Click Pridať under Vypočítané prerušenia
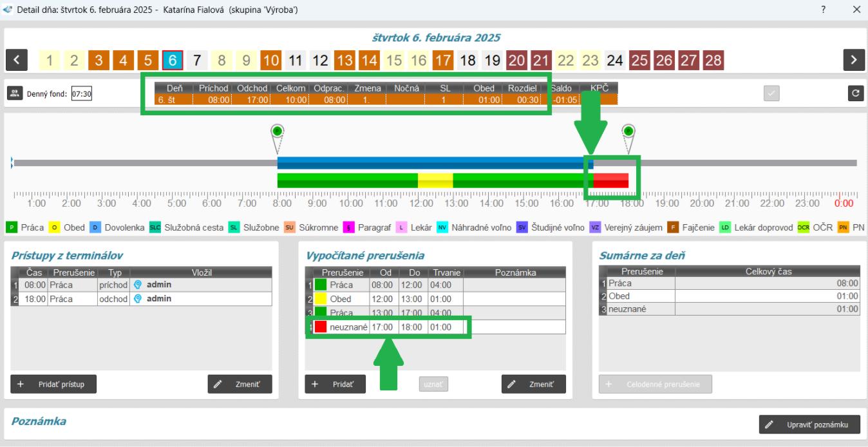Viewport: 868px width, 447px height. point(335,384)
